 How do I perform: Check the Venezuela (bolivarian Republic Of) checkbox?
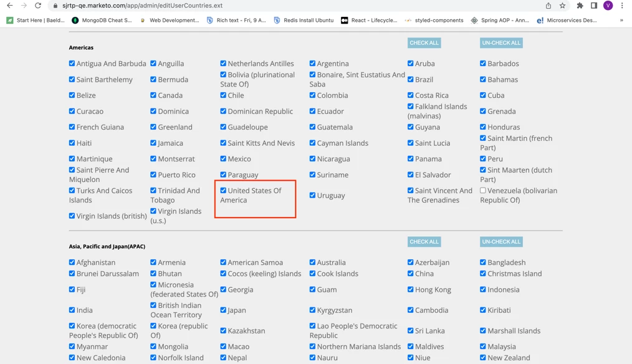click(x=483, y=190)
